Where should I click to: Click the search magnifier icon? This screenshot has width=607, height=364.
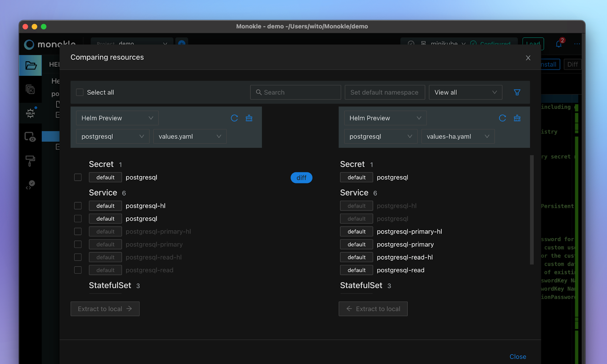(259, 92)
